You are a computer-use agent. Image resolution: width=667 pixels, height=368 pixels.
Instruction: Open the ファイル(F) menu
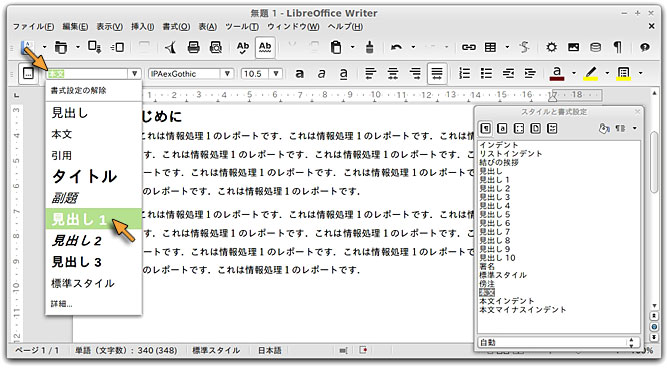[33, 26]
